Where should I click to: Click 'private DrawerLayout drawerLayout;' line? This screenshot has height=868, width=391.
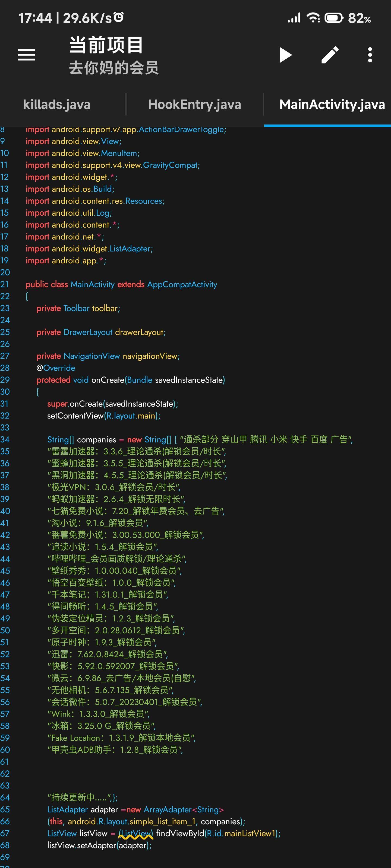tap(101, 332)
